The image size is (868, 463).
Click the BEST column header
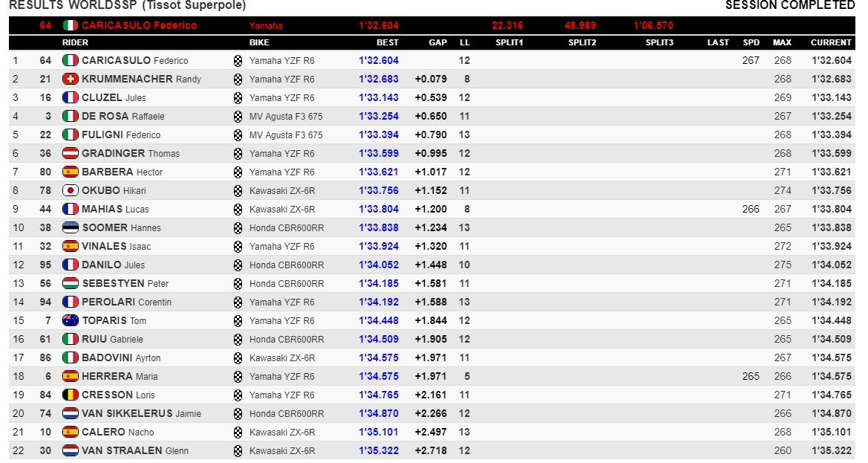388,42
